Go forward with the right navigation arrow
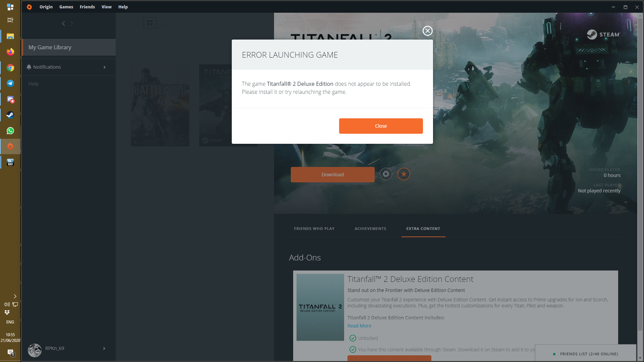644x362 pixels. point(71,23)
